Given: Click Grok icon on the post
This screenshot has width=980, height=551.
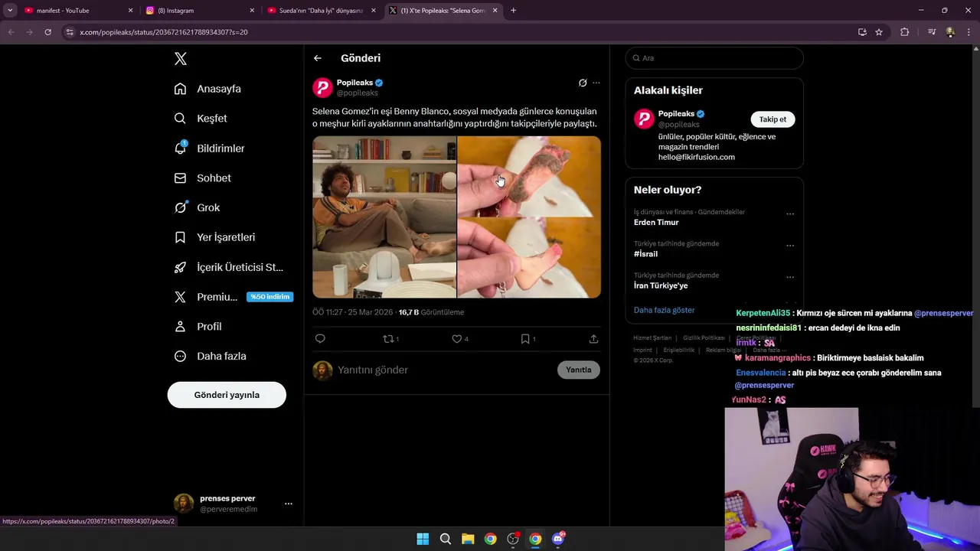Looking at the screenshot, I should tap(583, 83).
